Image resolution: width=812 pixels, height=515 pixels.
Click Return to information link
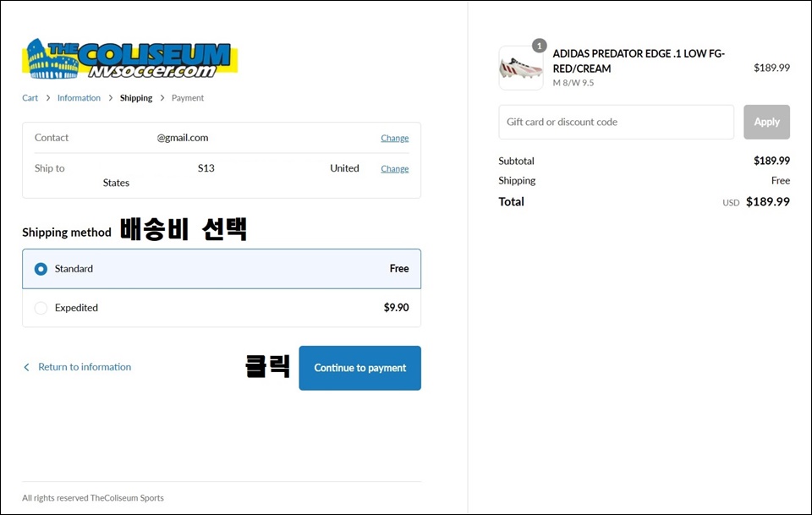[85, 367]
